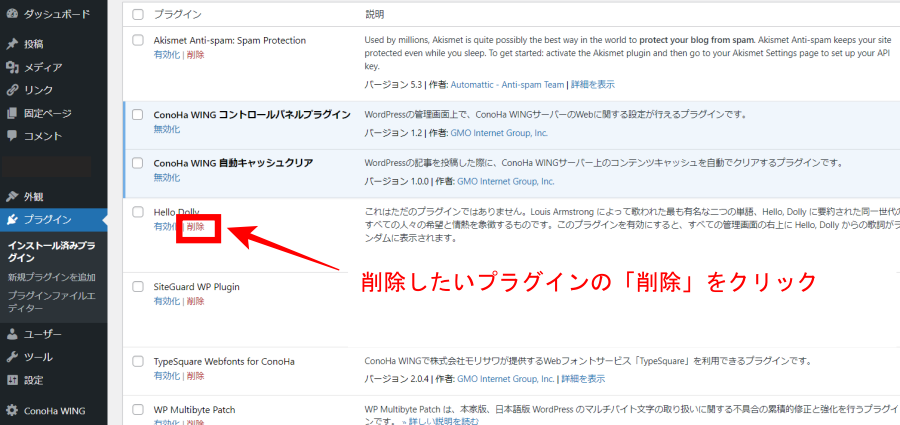The height and width of the screenshot is (425, 900).
Task: Check the WP Multibyte Patch checkbox
Action: tap(138, 409)
